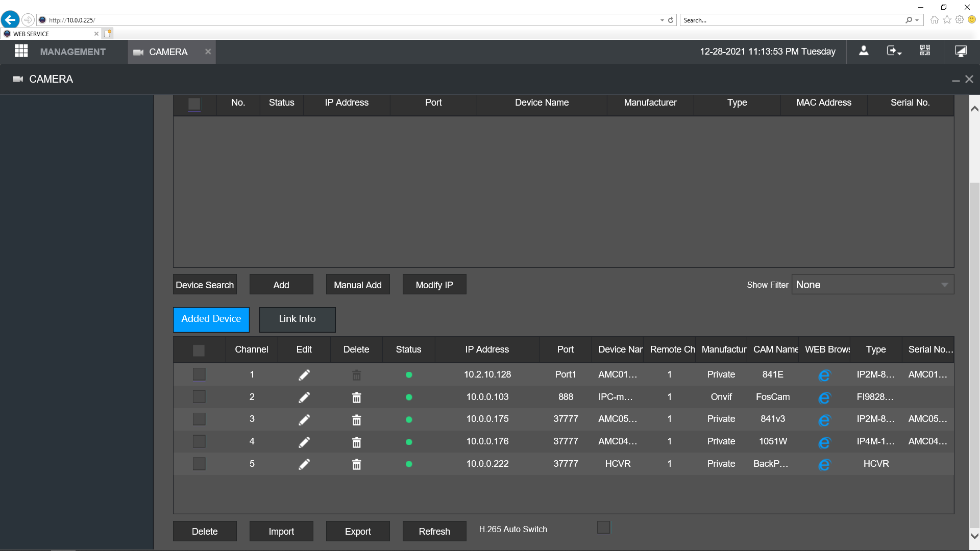
Task: Delete channel 5 using trash icon
Action: click(357, 464)
